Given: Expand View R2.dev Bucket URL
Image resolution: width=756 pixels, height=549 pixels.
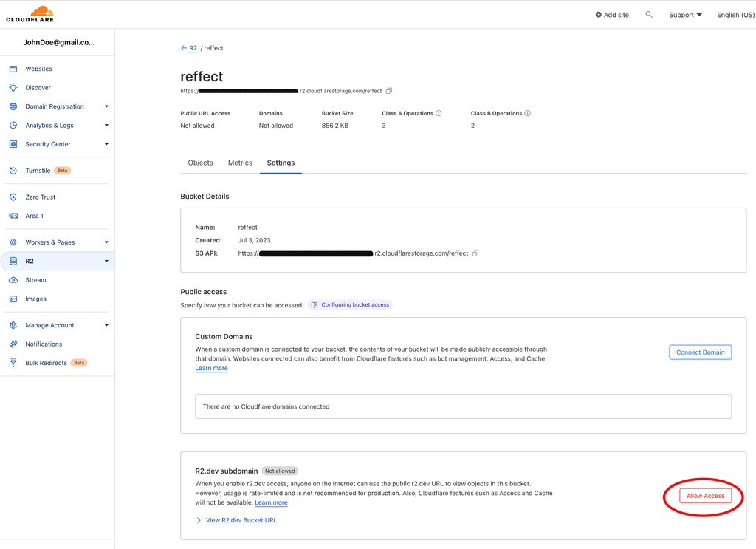Looking at the screenshot, I should (241, 520).
